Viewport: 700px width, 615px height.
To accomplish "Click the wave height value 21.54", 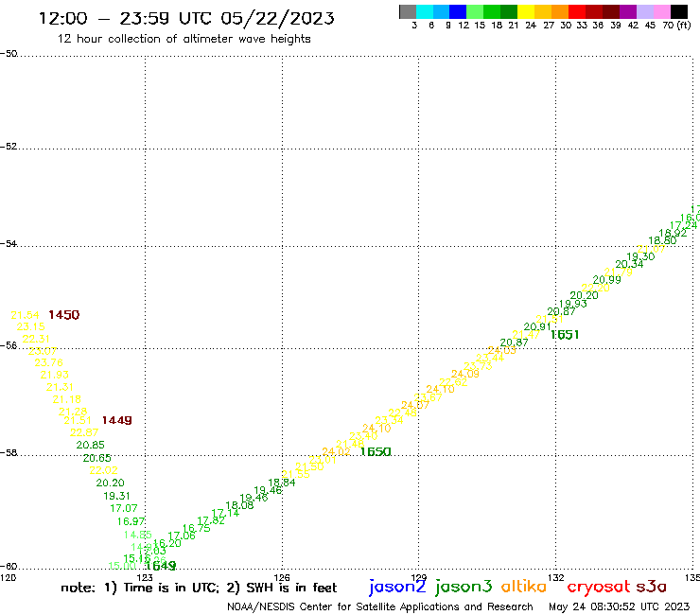I will [25, 315].
